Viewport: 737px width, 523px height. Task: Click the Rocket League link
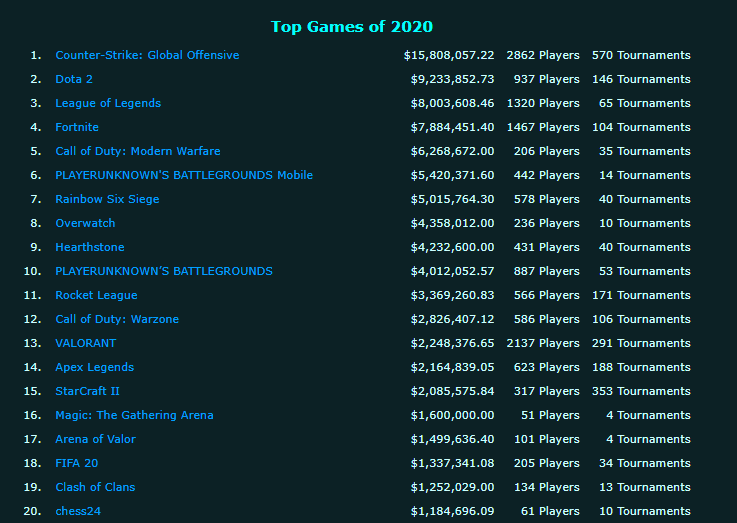96,295
